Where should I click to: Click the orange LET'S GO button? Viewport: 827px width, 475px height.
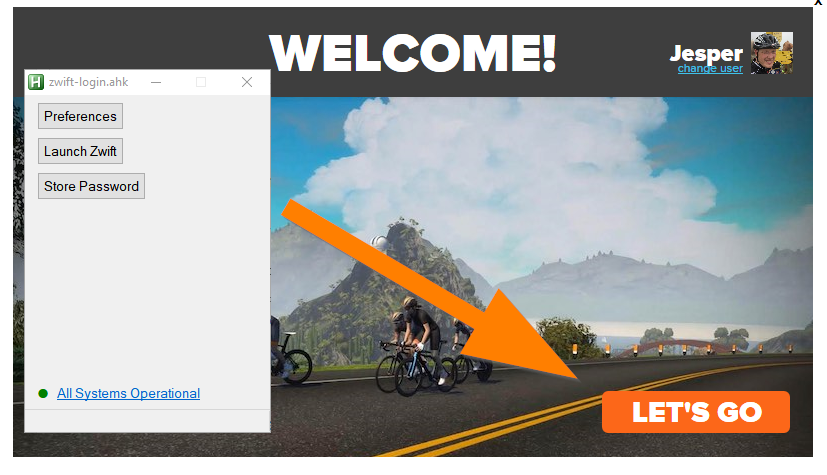click(x=696, y=412)
